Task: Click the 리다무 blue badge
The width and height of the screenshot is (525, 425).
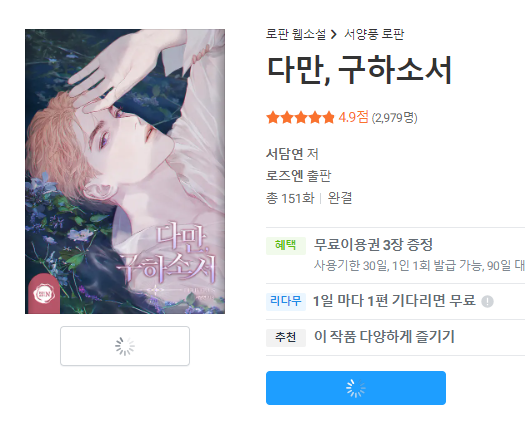Action: coord(286,301)
